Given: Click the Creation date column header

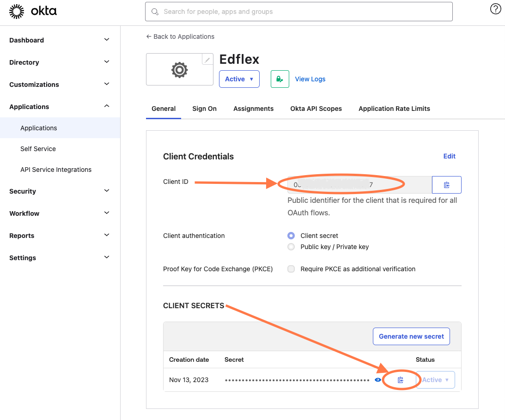Looking at the screenshot, I should [x=189, y=360].
